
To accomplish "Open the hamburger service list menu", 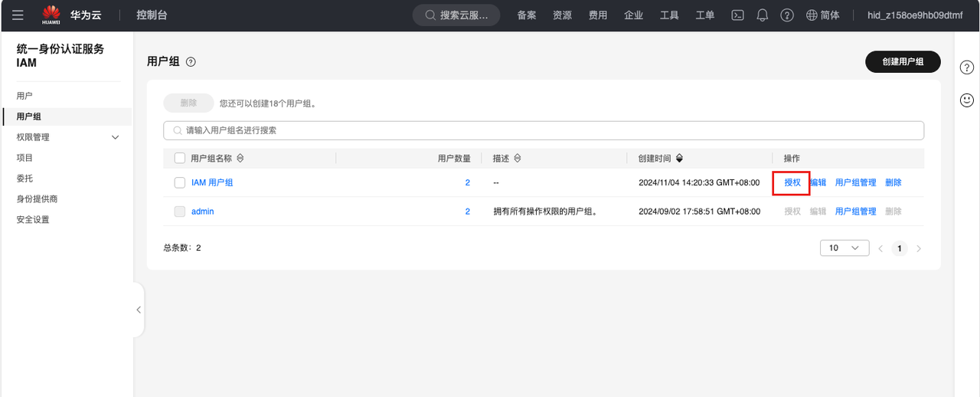I will click(x=18, y=15).
